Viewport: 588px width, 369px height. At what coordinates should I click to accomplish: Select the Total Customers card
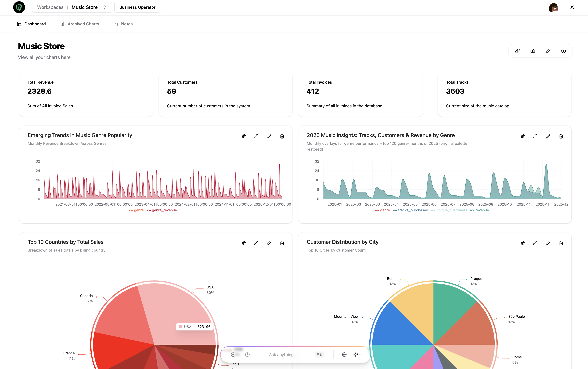click(225, 94)
